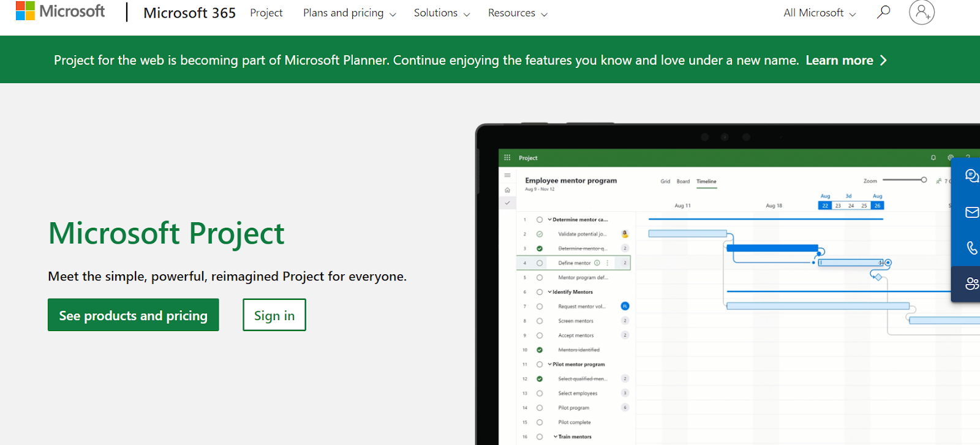
Task: Click the light blue Validate potential jo... Gantt bar
Action: 687,233
